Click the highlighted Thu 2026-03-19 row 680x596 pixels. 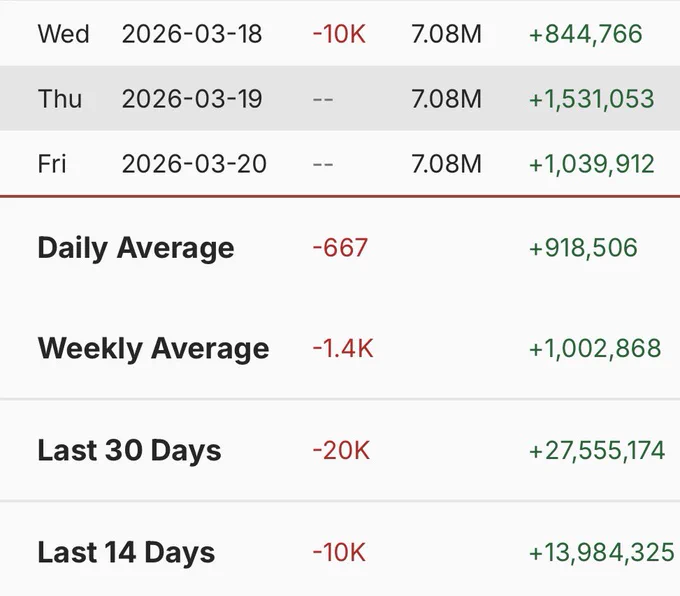[x=340, y=98]
